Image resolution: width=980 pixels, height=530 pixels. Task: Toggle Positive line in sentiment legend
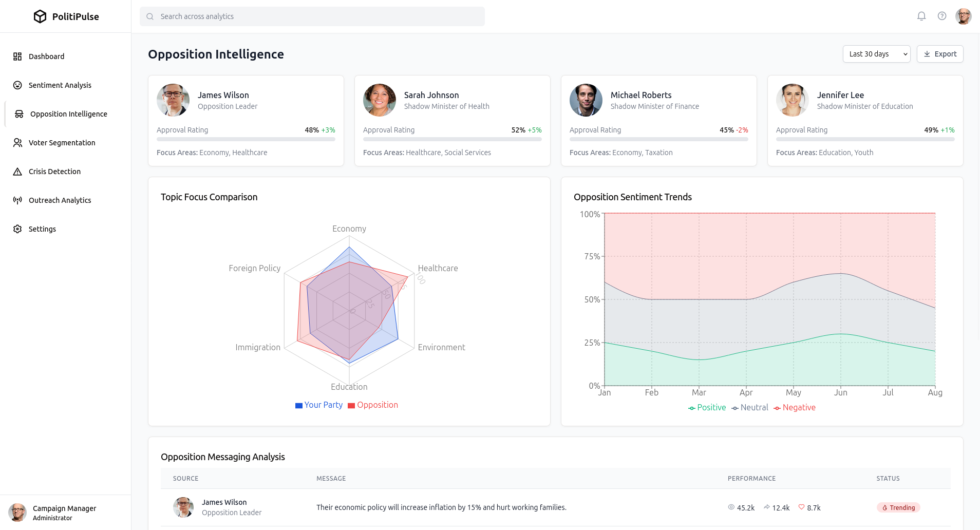pos(707,408)
